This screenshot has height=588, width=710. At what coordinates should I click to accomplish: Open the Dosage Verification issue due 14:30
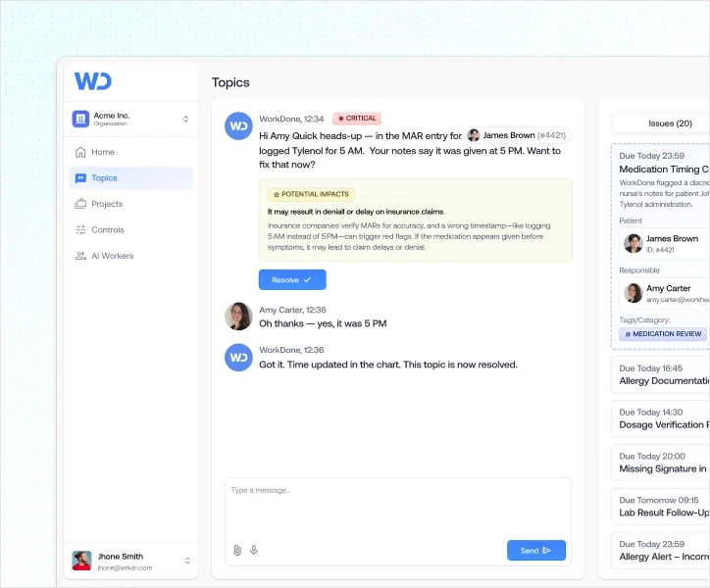click(661, 419)
